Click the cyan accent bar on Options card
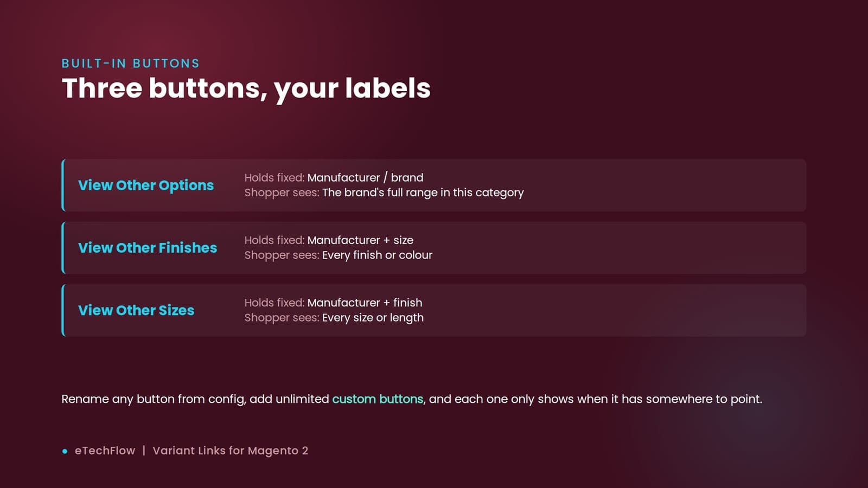Screen dimensions: 868x488 click(x=63, y=185)
